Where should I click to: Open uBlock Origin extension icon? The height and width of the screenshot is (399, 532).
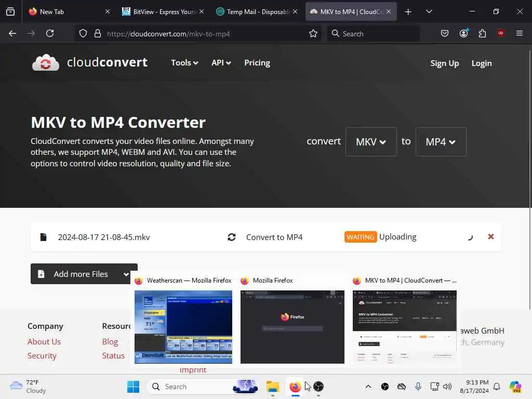(501, 33)
